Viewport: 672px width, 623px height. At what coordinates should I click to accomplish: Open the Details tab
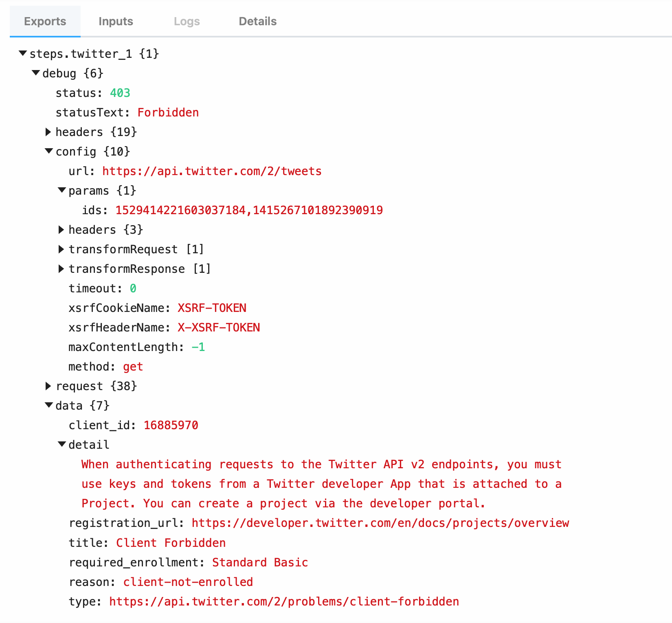[x=257, y=21]
